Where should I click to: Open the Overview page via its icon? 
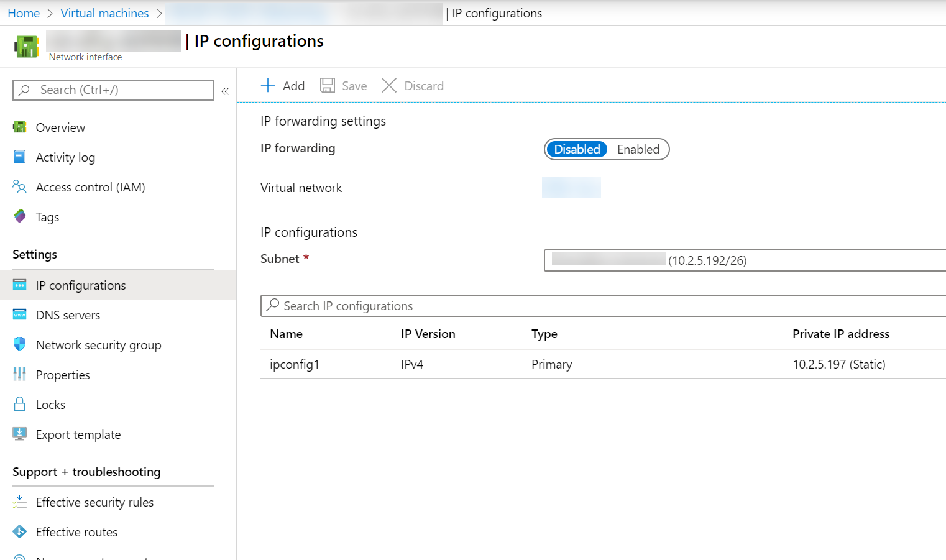pyautogui.click(x=19, y=127)
